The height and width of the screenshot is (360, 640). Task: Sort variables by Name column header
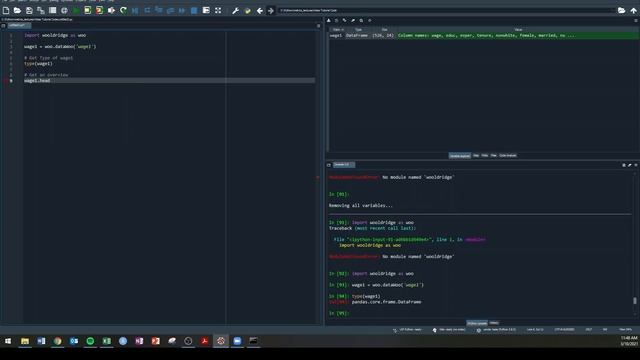337,30
